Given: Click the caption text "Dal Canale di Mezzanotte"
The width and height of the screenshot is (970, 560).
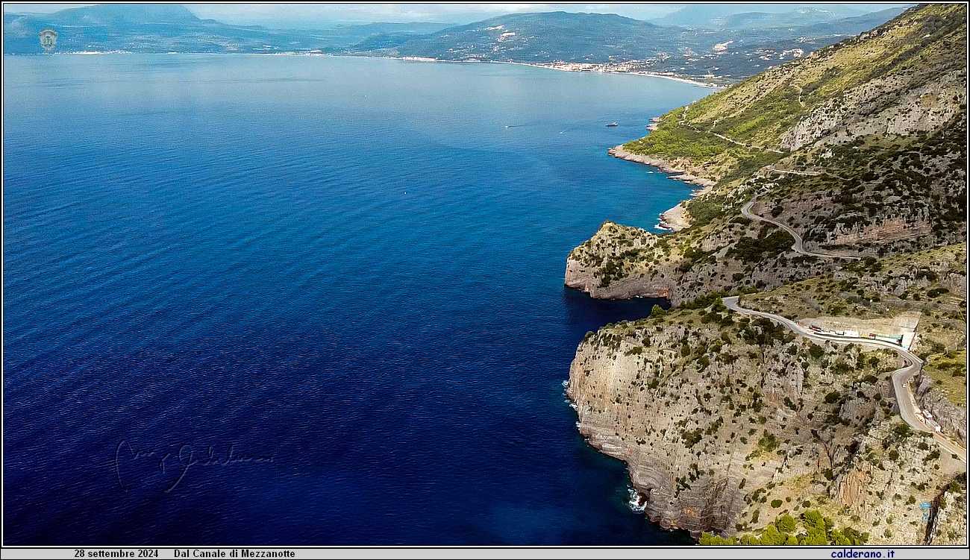Looking at the screenshot, I should 234,553.
